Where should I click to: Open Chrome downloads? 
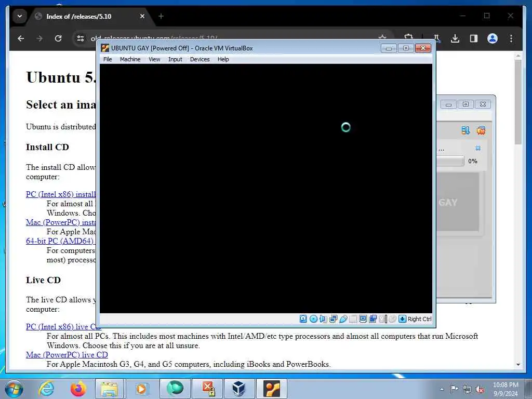(455, 38)
